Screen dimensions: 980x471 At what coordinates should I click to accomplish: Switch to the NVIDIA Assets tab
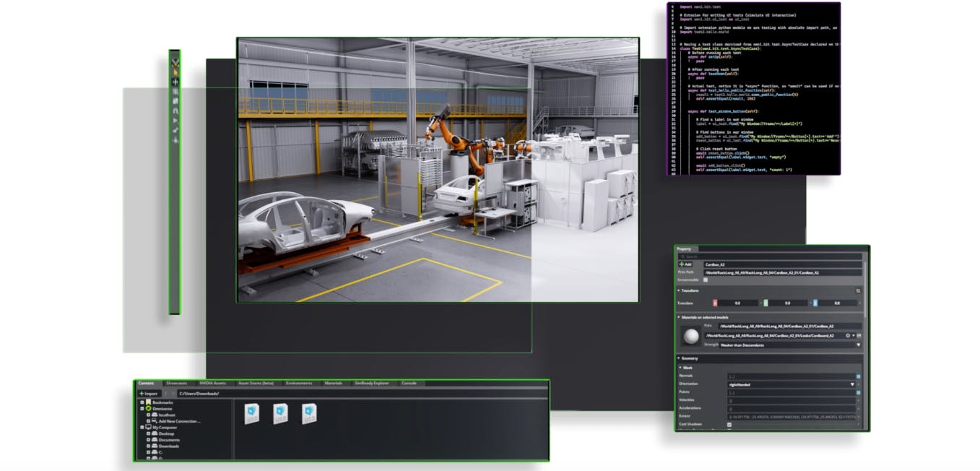coord(211,383)
